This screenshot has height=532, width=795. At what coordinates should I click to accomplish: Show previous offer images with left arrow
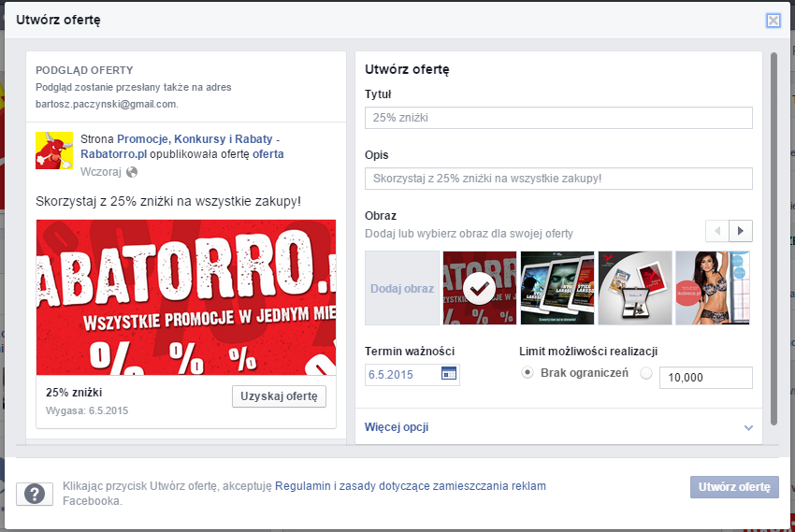717,231
